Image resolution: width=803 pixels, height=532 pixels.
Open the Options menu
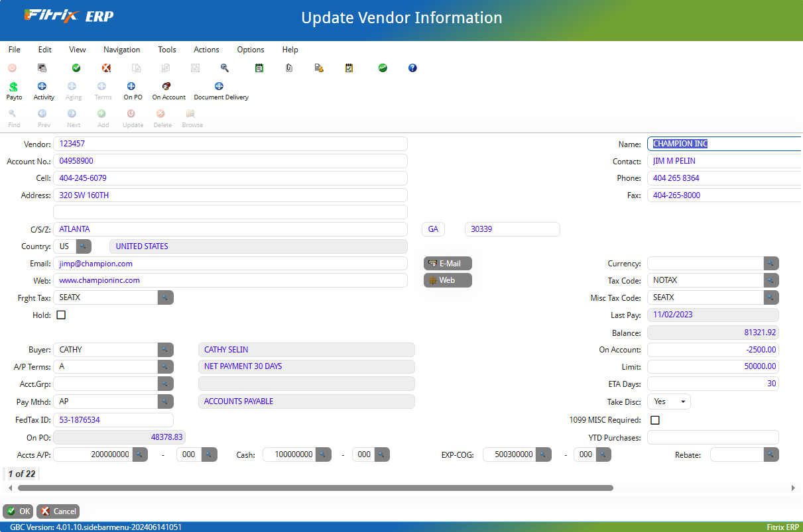coord(251,50)
